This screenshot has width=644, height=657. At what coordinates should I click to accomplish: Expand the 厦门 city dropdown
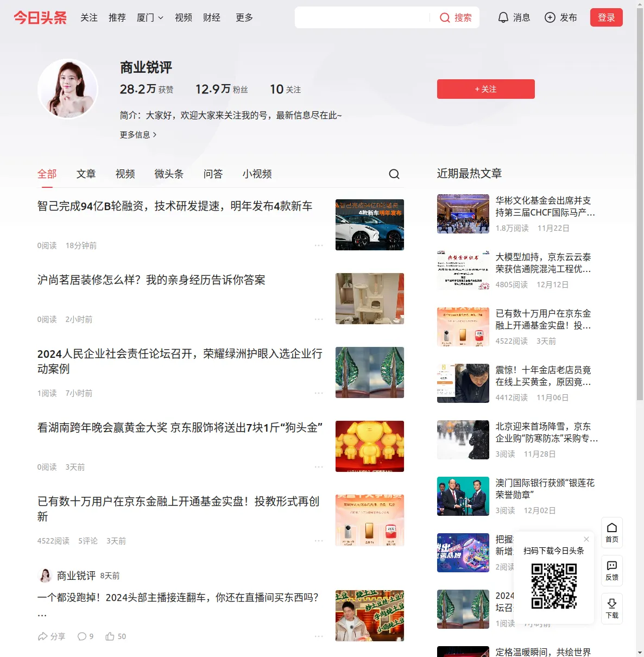[x=150, y=18]
